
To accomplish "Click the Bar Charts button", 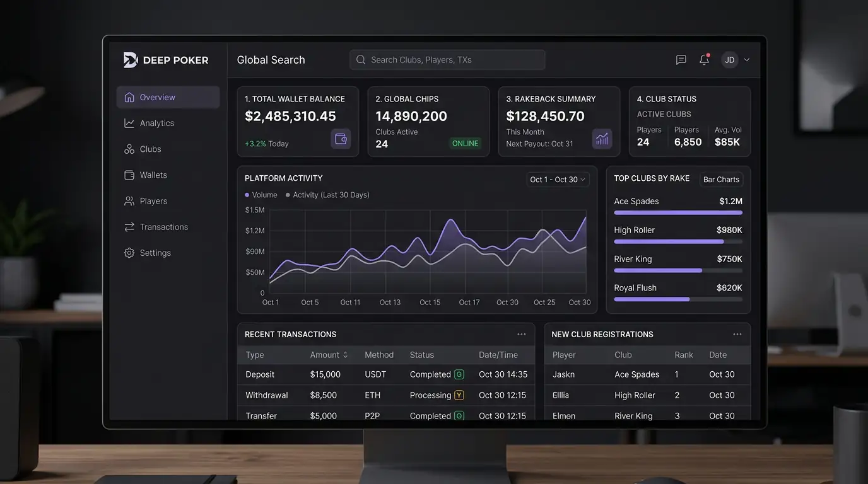I will click(721, 179).
